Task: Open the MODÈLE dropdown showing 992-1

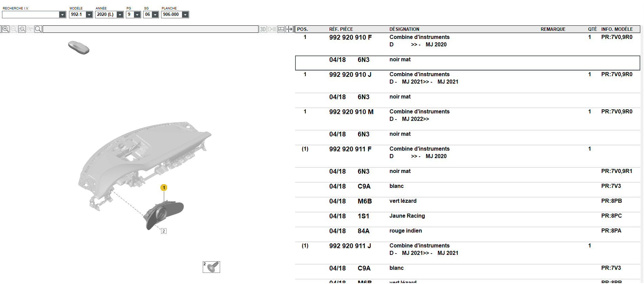Action: [x=81, y=15]
